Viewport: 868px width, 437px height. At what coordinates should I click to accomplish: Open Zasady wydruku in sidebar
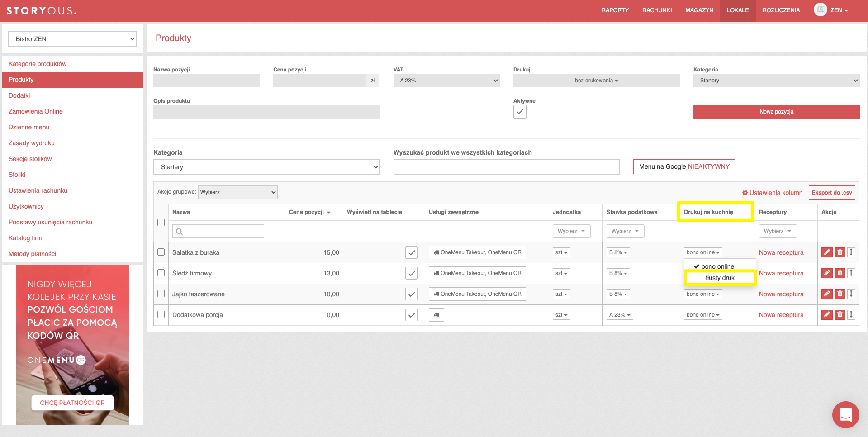click(x=32, y=143)
